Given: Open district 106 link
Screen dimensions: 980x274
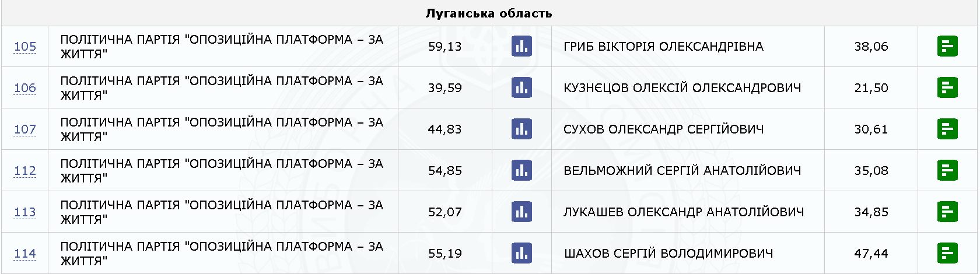Looking at the screenshot, I should tap(25, 88).
